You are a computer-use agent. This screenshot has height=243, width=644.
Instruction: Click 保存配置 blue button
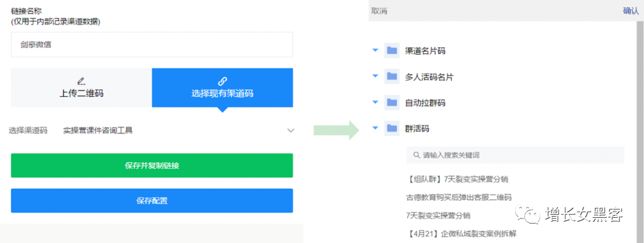click(x=152, y=201)
